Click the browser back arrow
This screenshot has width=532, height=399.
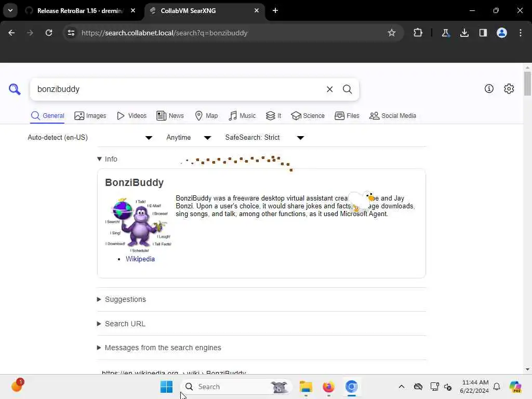click(x=11, y=33)
